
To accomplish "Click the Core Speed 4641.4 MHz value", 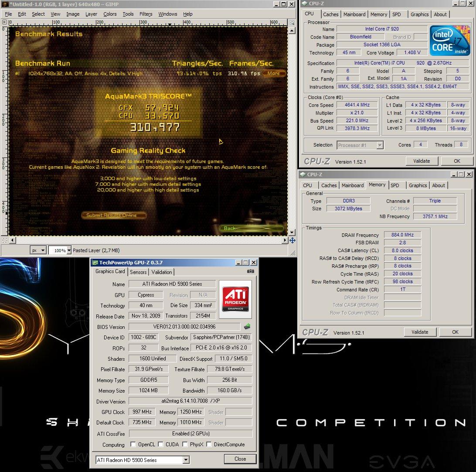I will pyautogui.click(x=357, y=105).
